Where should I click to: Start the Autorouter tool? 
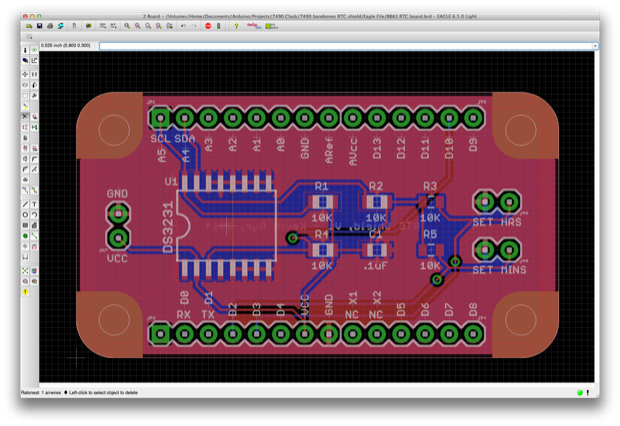(x=34, y=271)
